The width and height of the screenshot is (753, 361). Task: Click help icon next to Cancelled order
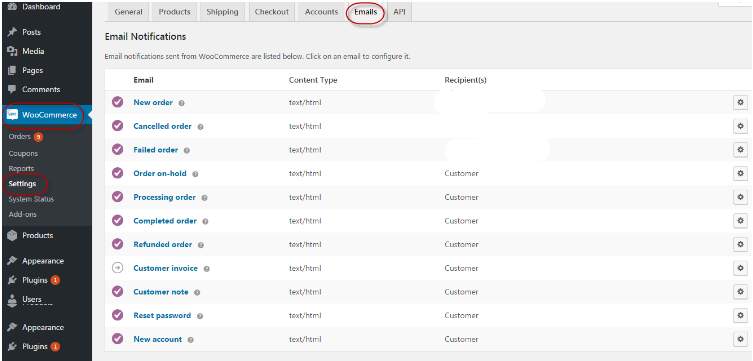click(200, 127)
